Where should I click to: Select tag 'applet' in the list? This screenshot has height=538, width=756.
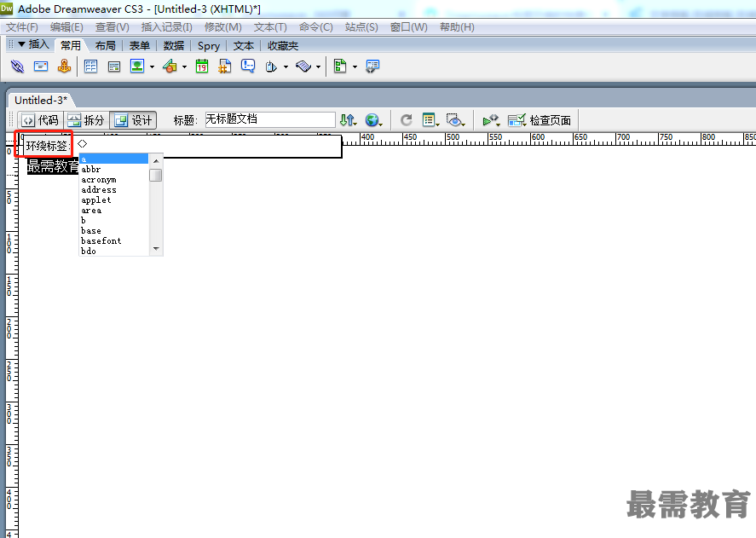coord(114,200)
